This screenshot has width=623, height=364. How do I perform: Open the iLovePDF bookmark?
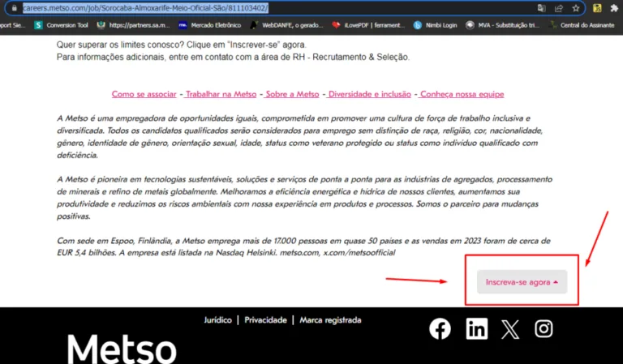pyautogui.click(x=368, y=25)
